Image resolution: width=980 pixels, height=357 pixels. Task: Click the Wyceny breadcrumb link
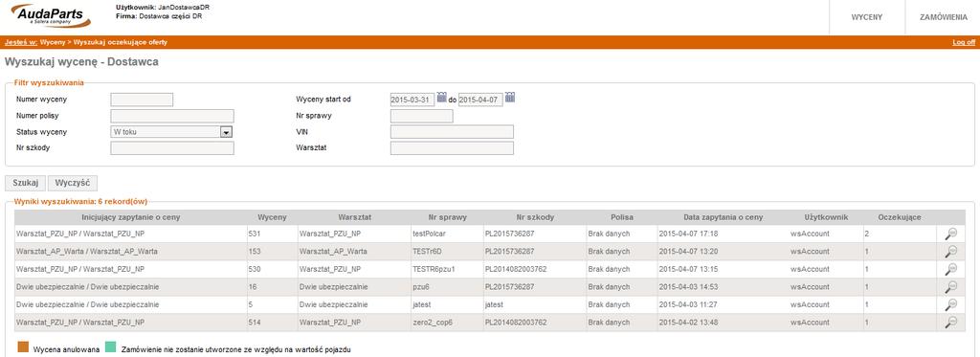(53, 42)
